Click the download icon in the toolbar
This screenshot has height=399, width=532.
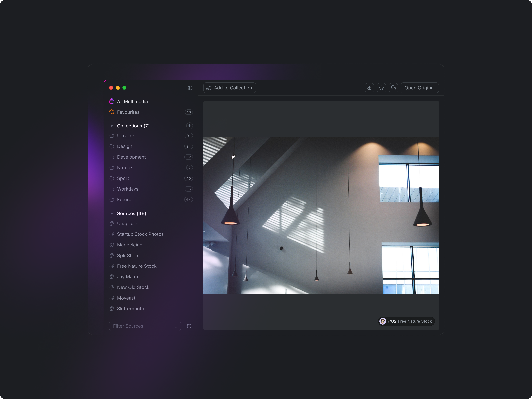pyautogui.click(x=369, y=88)
